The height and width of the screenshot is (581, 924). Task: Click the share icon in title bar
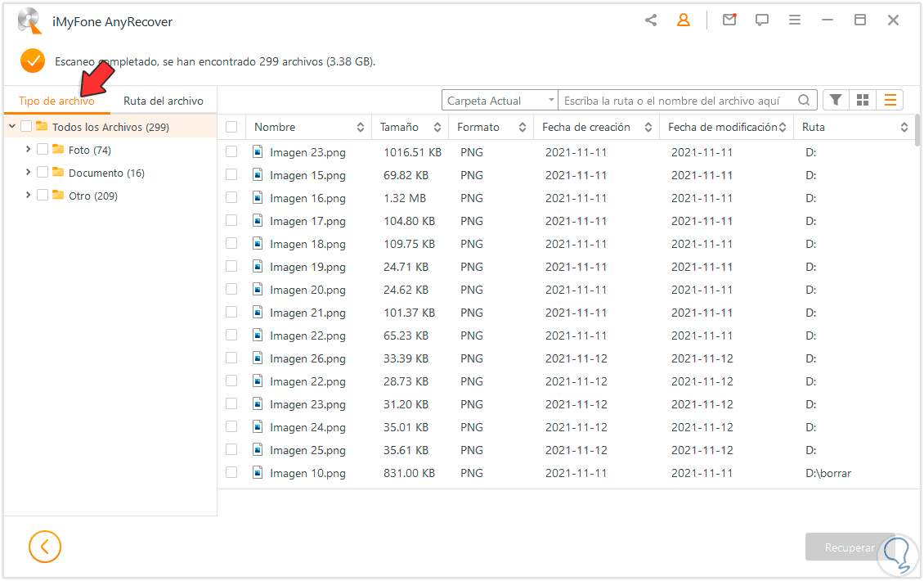tap(651, 20)
